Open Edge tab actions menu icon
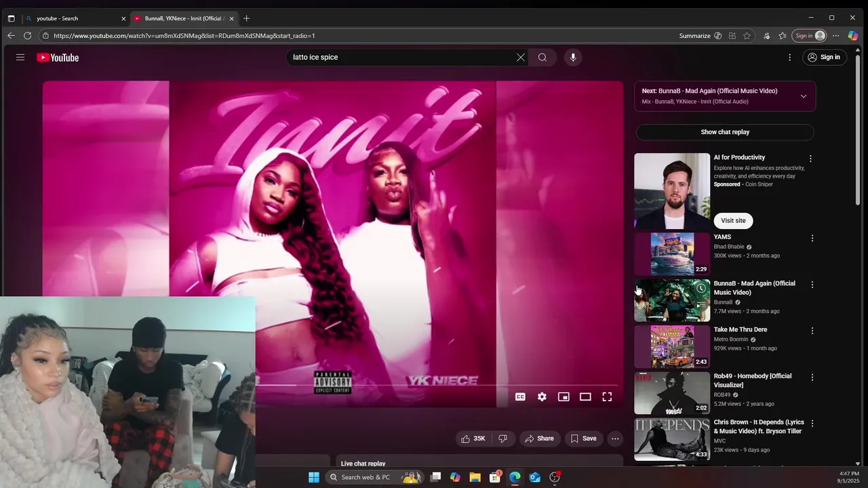 point(11,18)
